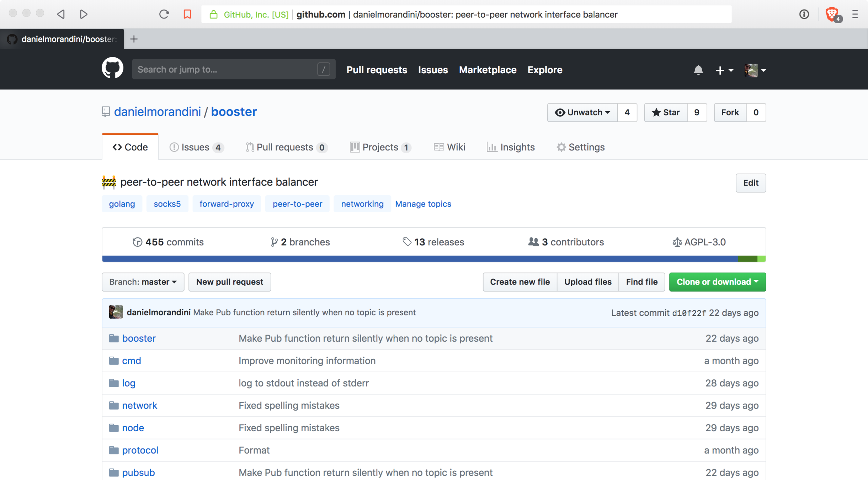This screenshot has height=480, width=868.
Task: Click the Manage topics link
Action: (423, 204)
